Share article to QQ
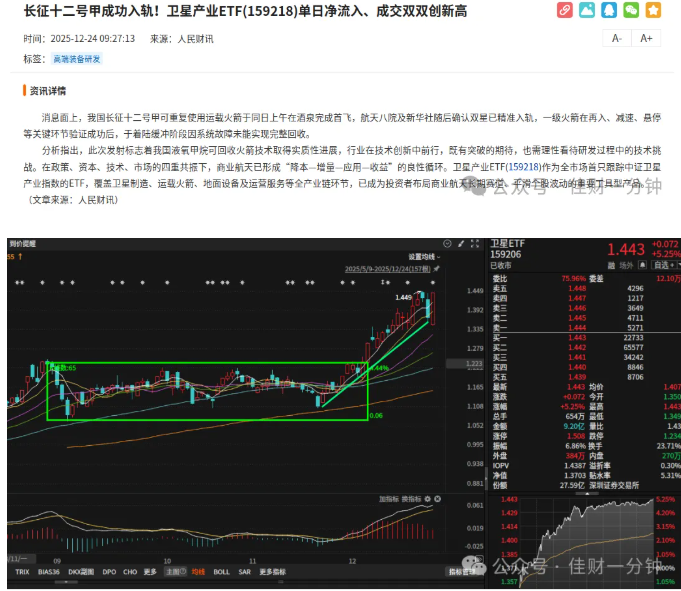 pyautogui.click(x=609, y=10)
